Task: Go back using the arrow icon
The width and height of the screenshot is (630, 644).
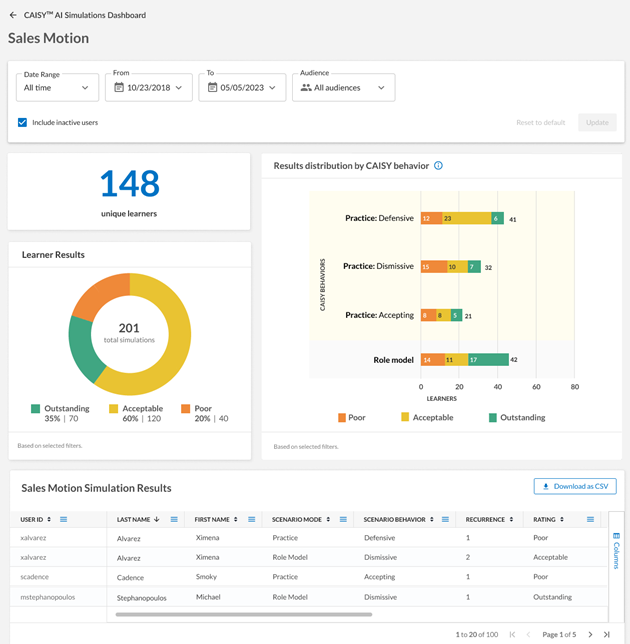Action: 13,15
